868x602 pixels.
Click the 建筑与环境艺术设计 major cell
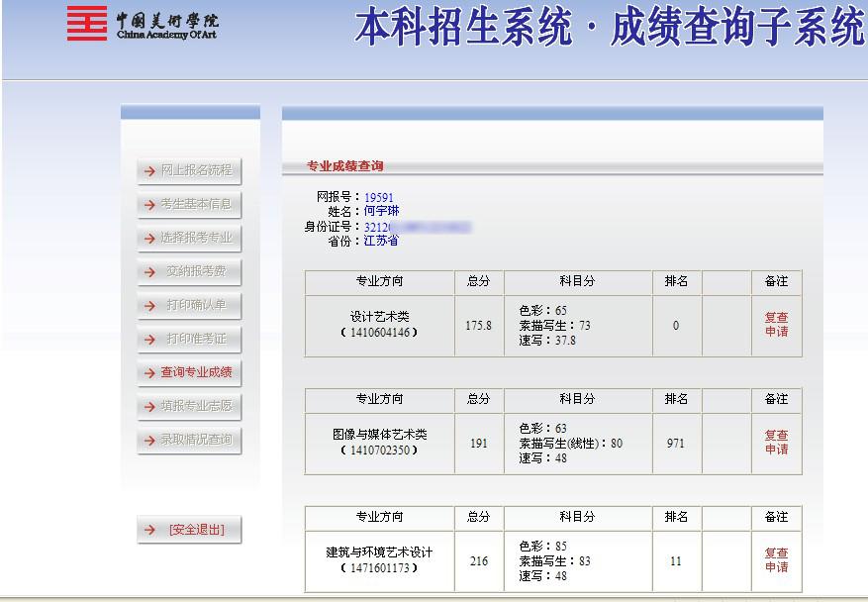pos(380,561)
